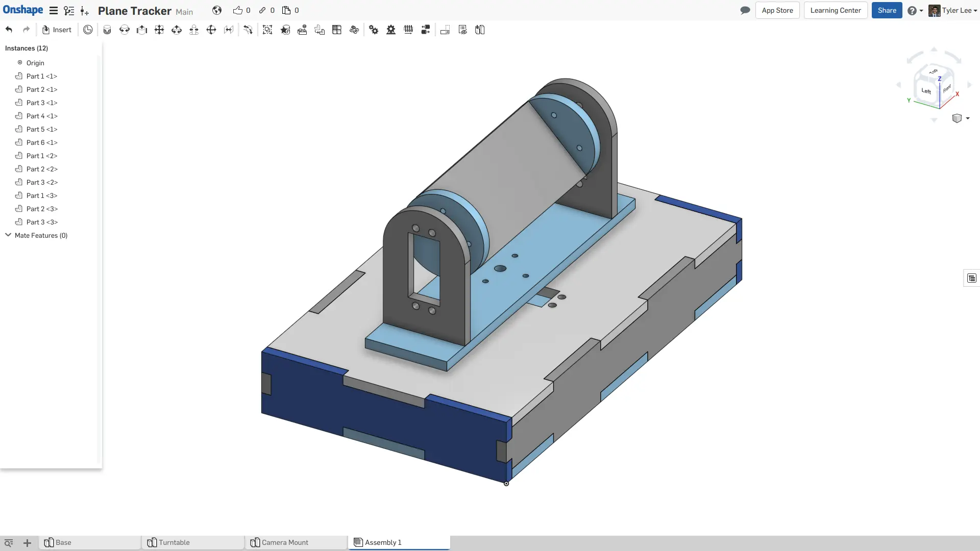Open the Insert tool
The width and height of the screenshot is (980, 551).
click(x=56, y=30)
